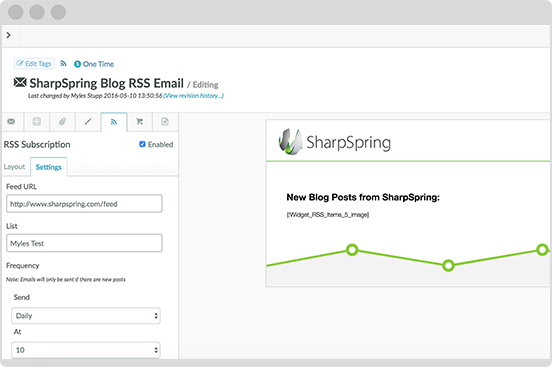Click the emails-only-sent-if-new-posts note
Image resolution: width=552 pixels, height=368 pixels.
(66, 280)
